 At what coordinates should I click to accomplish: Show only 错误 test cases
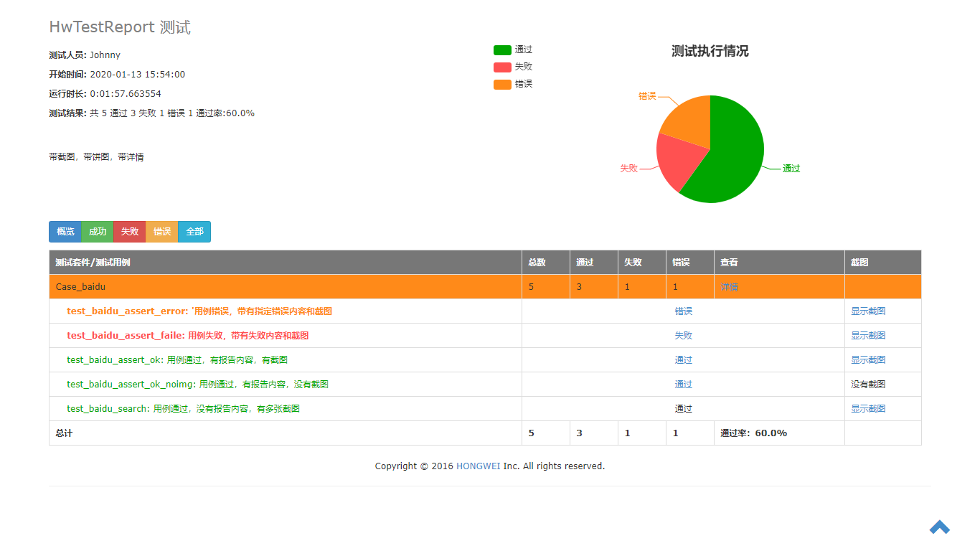[x=162, y=232]
